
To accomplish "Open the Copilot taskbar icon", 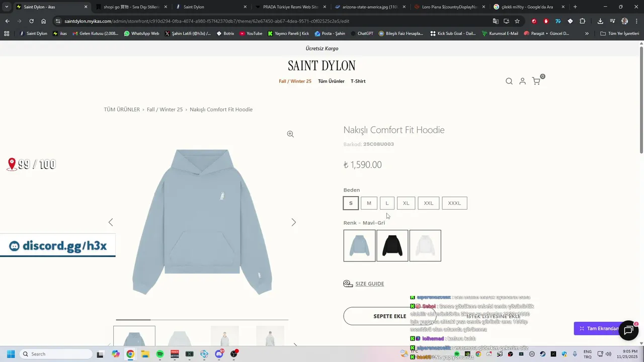I will (116, 354).
